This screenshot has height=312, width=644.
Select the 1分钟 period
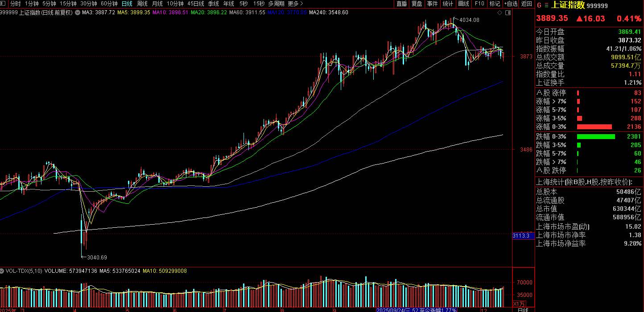click(x=32, y=4)
